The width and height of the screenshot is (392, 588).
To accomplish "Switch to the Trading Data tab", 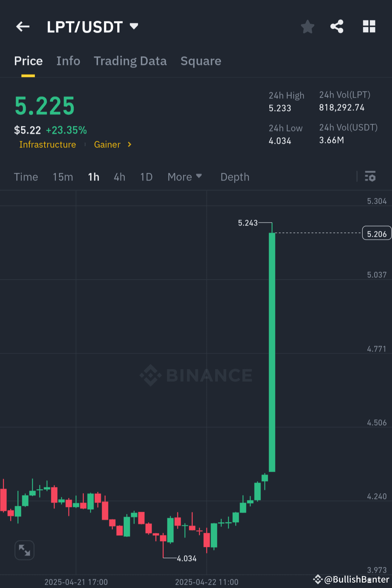I will (x=130, y=61).
